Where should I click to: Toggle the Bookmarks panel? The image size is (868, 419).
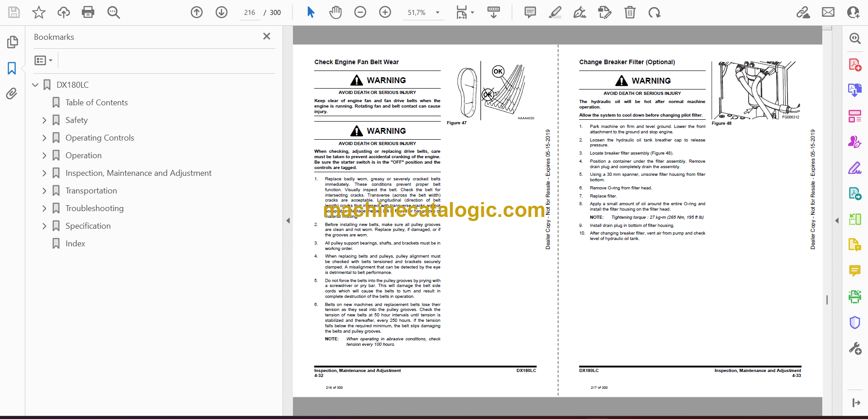(x=12, y=68)
